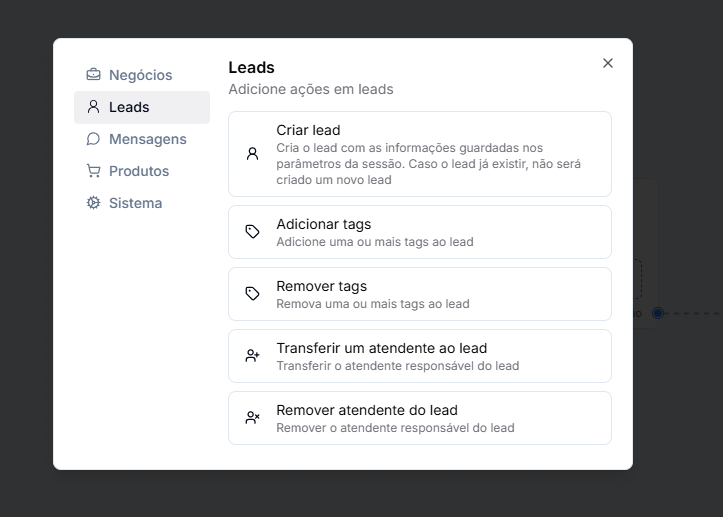Open the Negócios category
The image size is (723, 517).
[x=142, y=75]
